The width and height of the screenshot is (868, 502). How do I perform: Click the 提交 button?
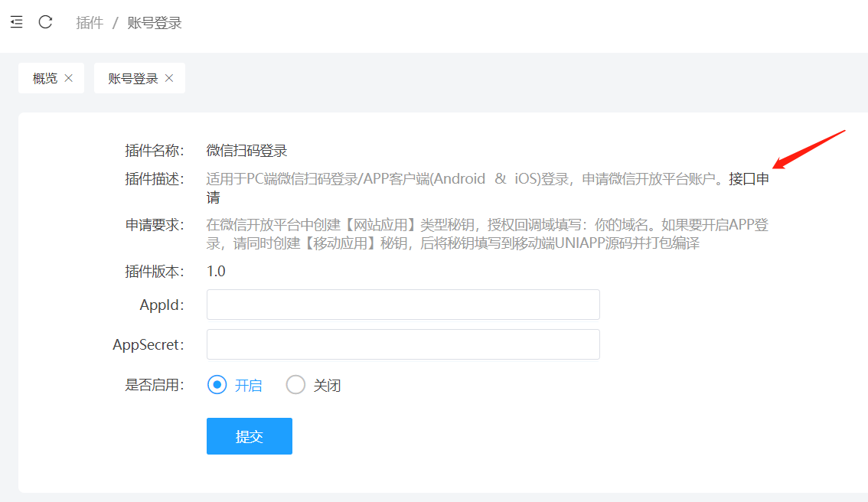point(249,436)
